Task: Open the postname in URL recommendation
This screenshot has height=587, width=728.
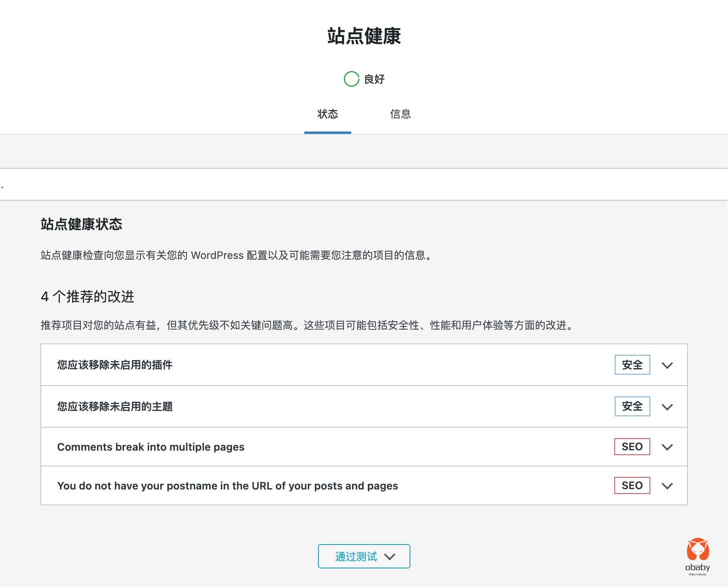Action: coord(227,486)
